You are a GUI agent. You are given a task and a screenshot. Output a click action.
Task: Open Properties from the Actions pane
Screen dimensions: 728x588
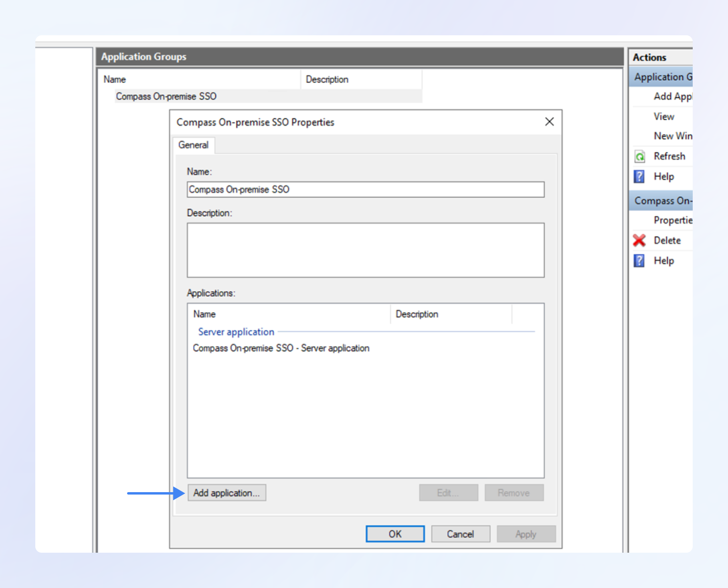[x=672, y=220]
